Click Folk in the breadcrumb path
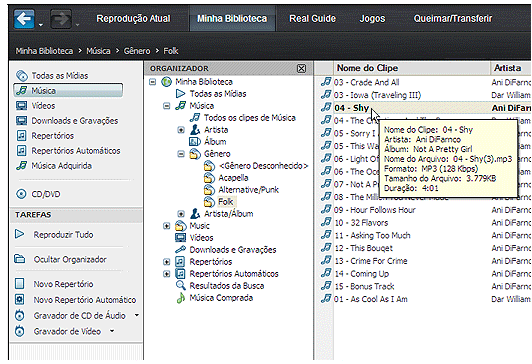Viewport: 532px width, 364px height. (171, 51)
